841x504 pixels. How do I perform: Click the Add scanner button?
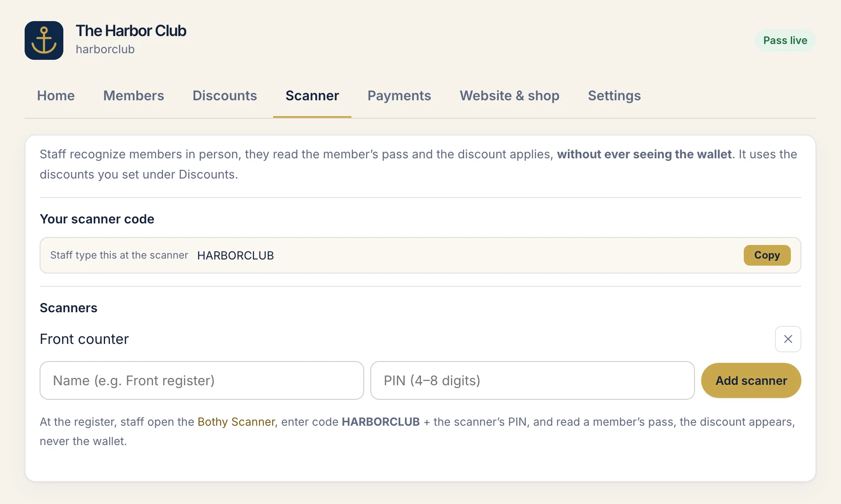coord(751,380)
